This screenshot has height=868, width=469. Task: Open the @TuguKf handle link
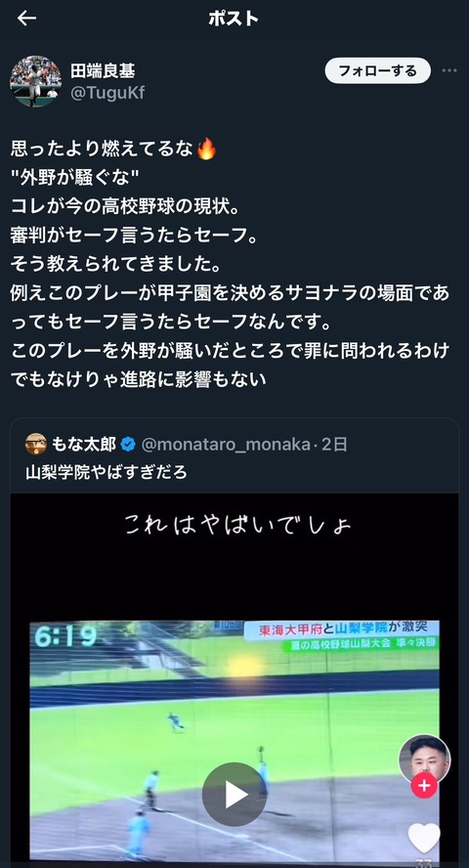[x=107, y=93]
